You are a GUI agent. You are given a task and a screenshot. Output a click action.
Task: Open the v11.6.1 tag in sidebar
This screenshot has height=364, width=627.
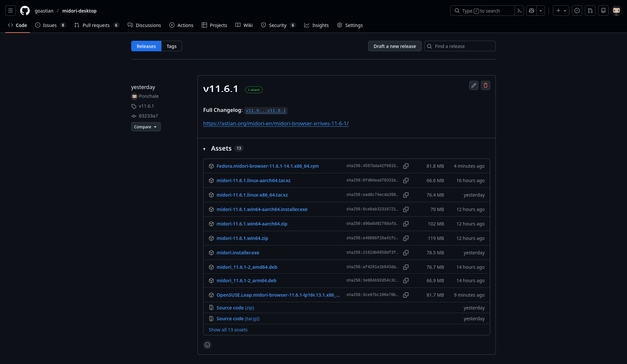(146, 106)
